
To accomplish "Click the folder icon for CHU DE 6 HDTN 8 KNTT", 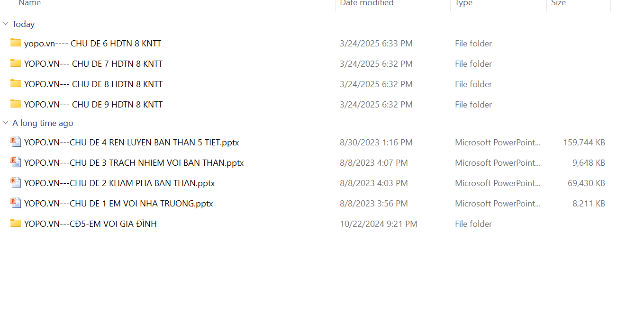I will tap(16, 43).
